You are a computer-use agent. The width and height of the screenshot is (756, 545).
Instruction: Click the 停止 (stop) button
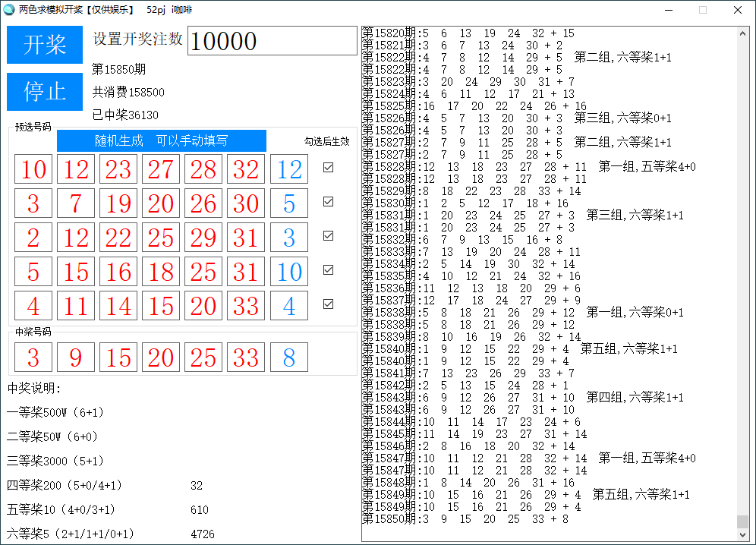(x=44, y=92)
